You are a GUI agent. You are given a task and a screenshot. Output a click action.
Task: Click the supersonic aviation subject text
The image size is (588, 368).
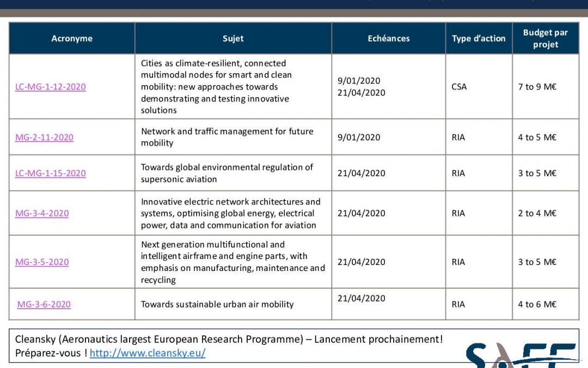(x=227, y=173)
